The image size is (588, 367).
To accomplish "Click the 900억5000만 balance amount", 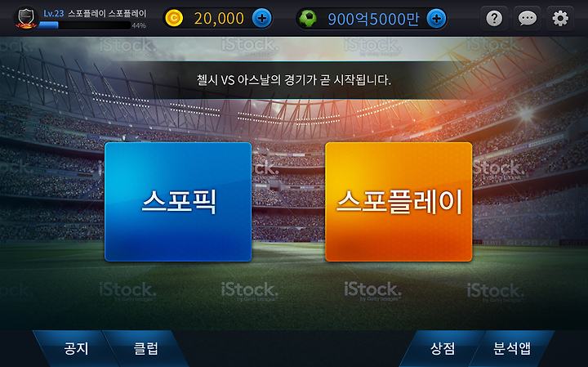I will click(373, 19).
